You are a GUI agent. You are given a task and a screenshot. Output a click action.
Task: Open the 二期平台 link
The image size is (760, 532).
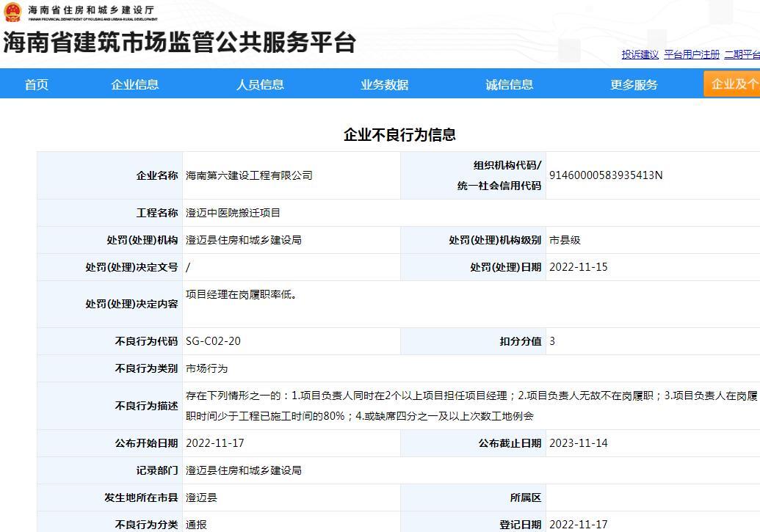click(x=742, y=54)
